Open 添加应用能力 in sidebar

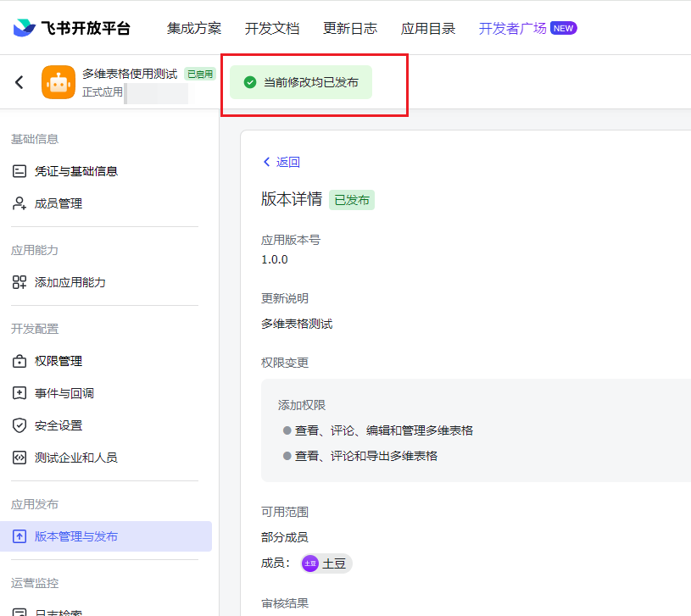tap(70, 282)
